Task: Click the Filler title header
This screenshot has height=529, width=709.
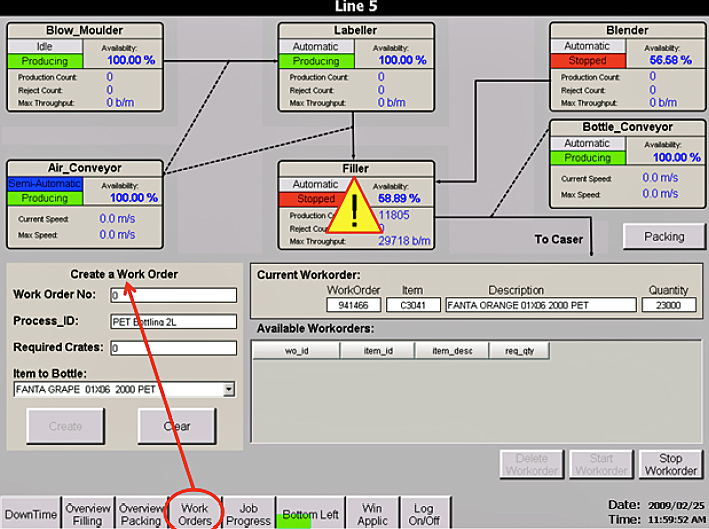Action: point(356,168)
